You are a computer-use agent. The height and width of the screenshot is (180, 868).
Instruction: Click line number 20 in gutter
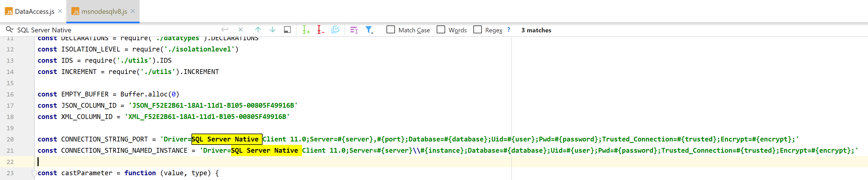[x=10, y=139]
